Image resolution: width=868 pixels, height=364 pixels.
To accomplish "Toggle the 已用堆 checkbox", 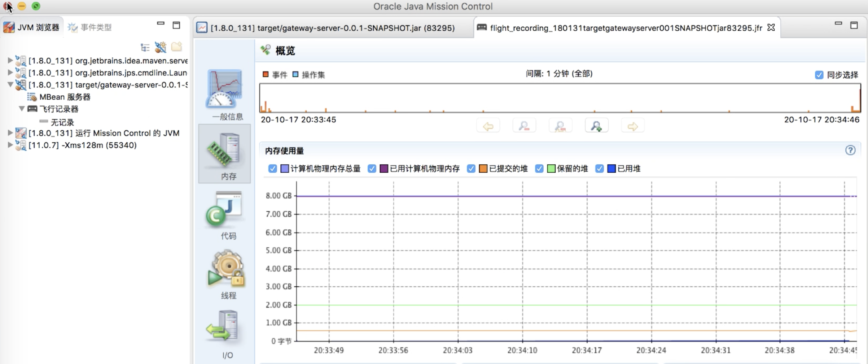I will click(600, 169).
